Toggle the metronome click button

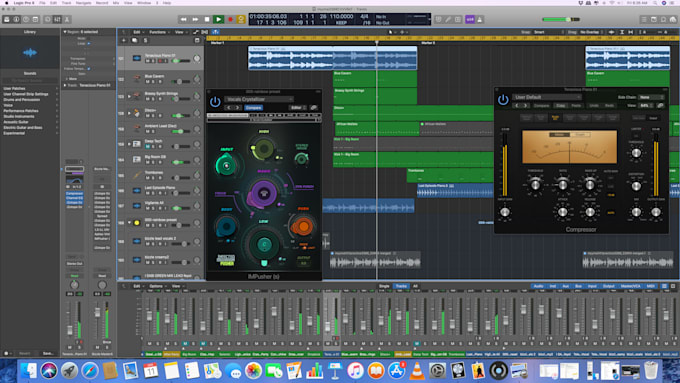click(x=480, y=20)
